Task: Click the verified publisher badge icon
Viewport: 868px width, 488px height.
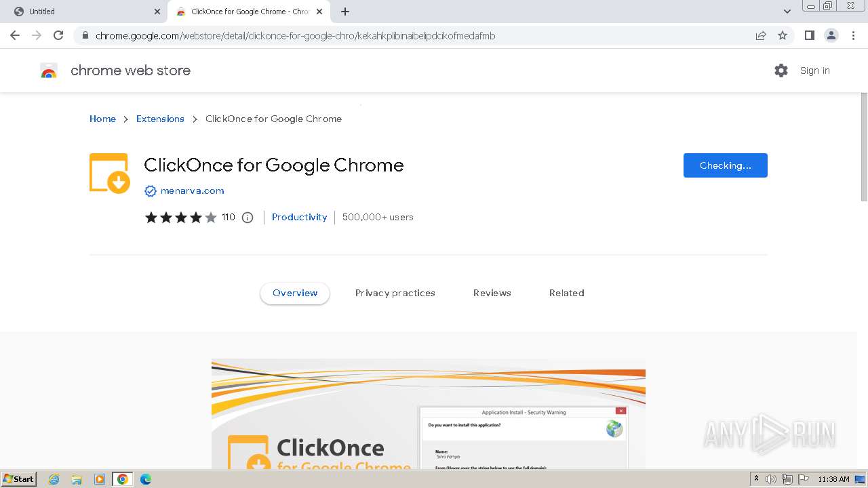Action: coord(151,191)
